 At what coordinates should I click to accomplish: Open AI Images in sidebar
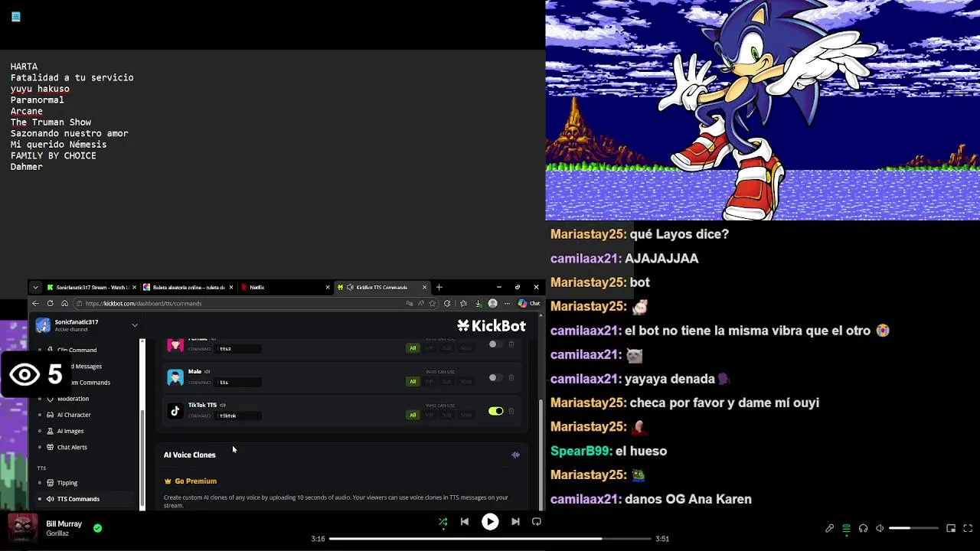pyautogui.click(x=70, y=431)
